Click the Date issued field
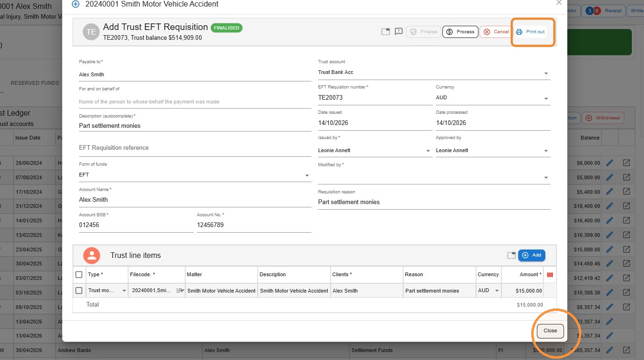This screenshot has width=644, height=360. point(375,123)
